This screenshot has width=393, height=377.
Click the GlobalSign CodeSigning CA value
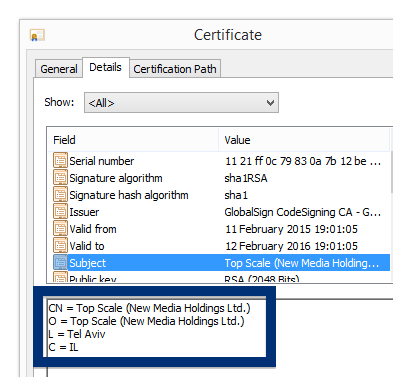pos(303,212)
